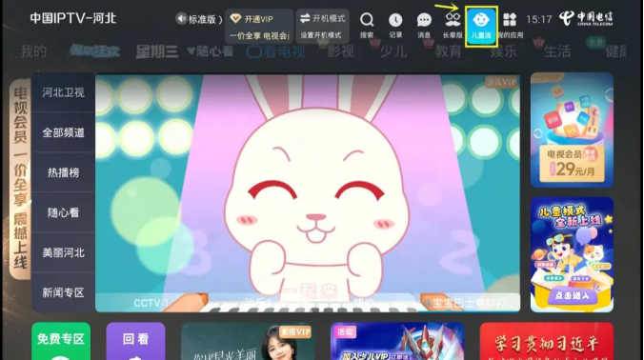The height and width of the screenshot is (360, 644).
Task: Click the 开通VIP diamond button
Action: [259, 27]
